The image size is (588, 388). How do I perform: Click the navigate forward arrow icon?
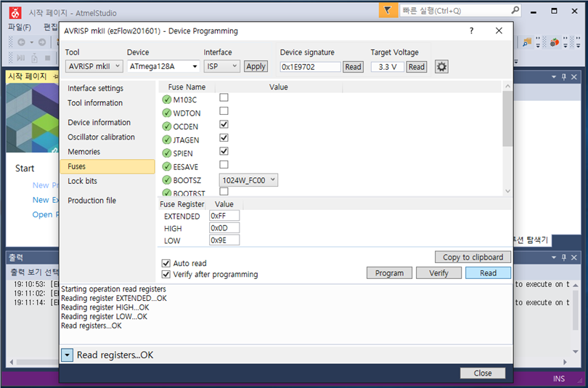pyautogui.click(x=42, y=42)
